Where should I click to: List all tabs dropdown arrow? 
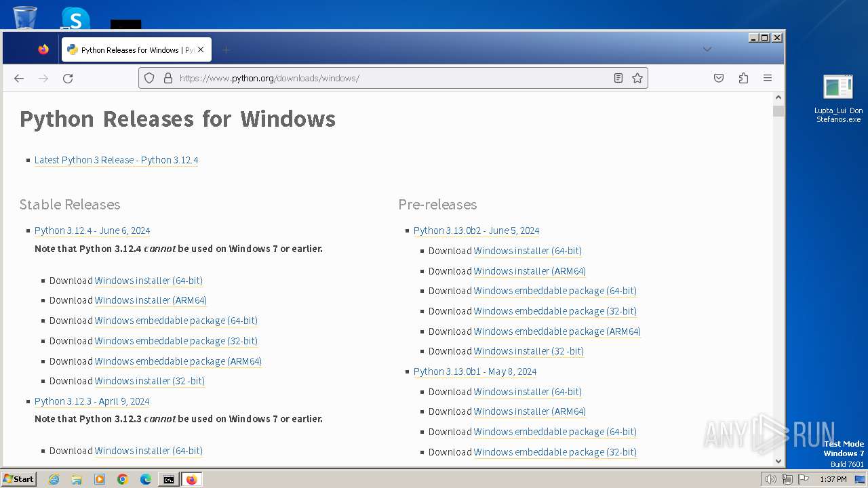[707, 49]
